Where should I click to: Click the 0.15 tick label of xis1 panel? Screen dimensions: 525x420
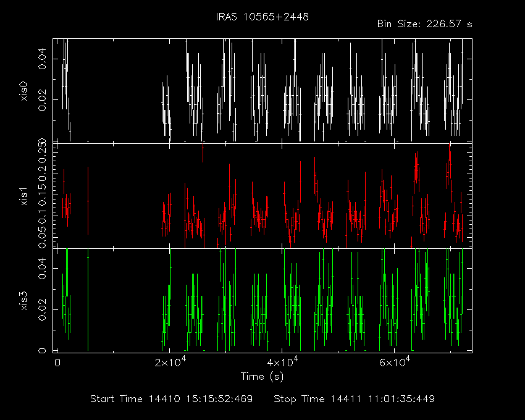[42, 195]
